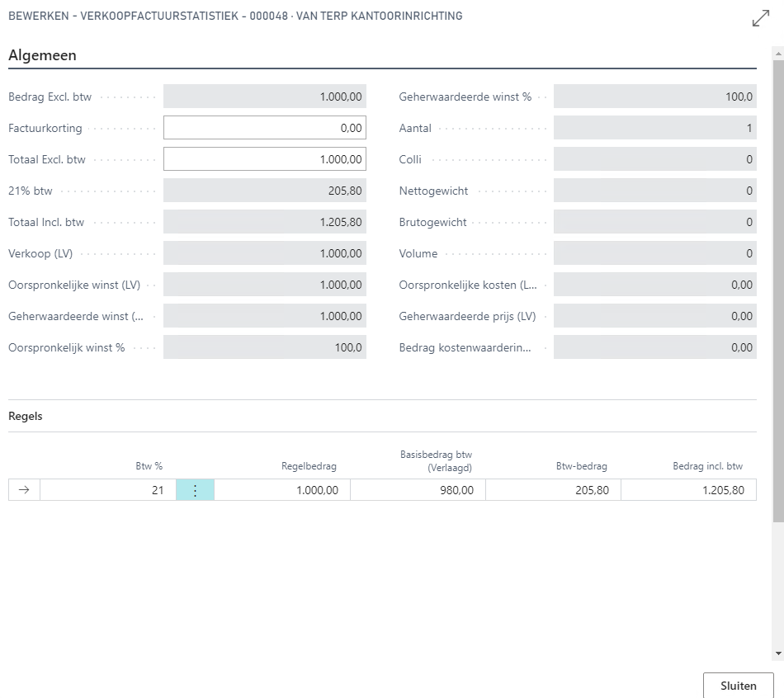Click the Btw-bedrag column header

(x=581, y=466)
